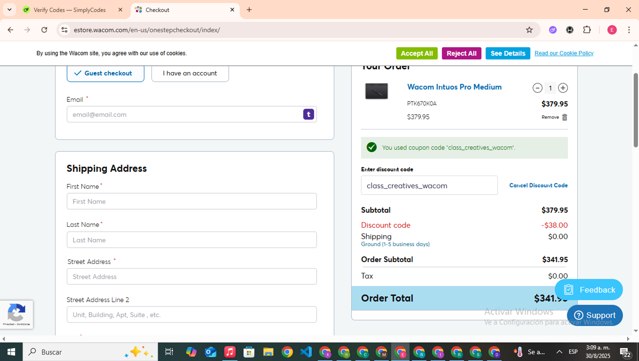Accept all cookies

tap(416, 53)
